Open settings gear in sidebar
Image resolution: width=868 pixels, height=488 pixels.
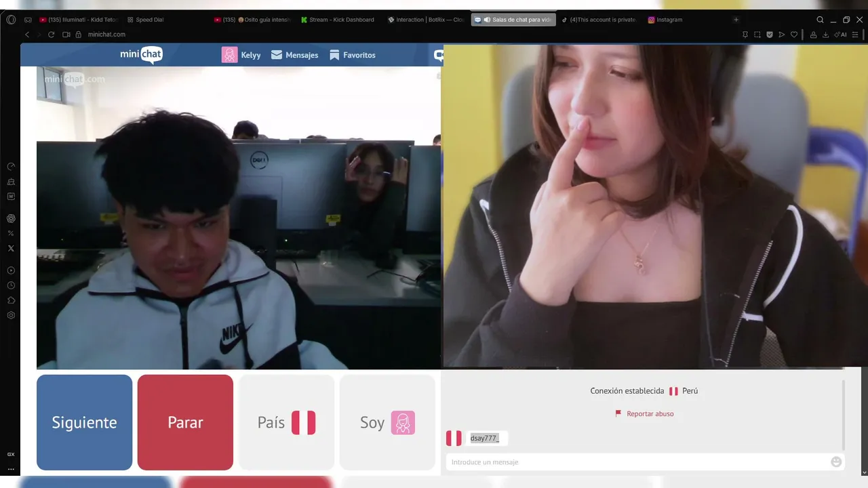pyautogui.click(x=11, y=315)
